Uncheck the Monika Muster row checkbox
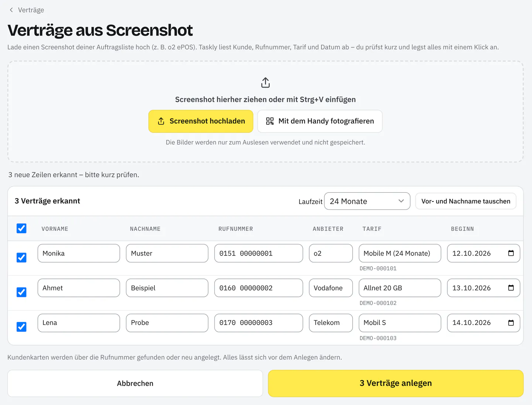 click(21, 257)
